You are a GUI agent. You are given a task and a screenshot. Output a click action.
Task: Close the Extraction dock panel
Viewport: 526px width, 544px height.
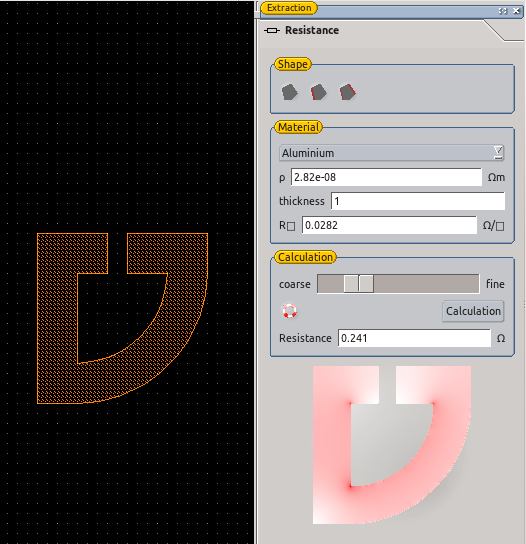[516, 11]
